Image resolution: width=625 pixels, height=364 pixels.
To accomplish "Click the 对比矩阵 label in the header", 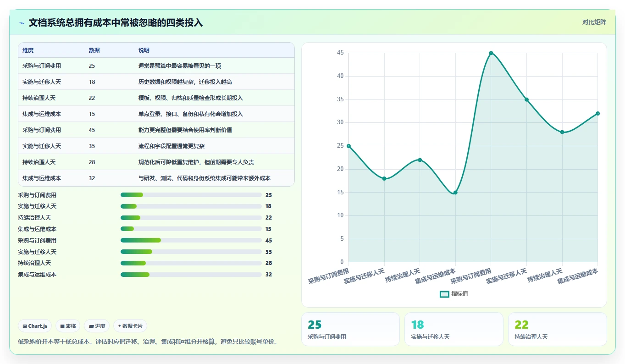I will tap(594, 22).
